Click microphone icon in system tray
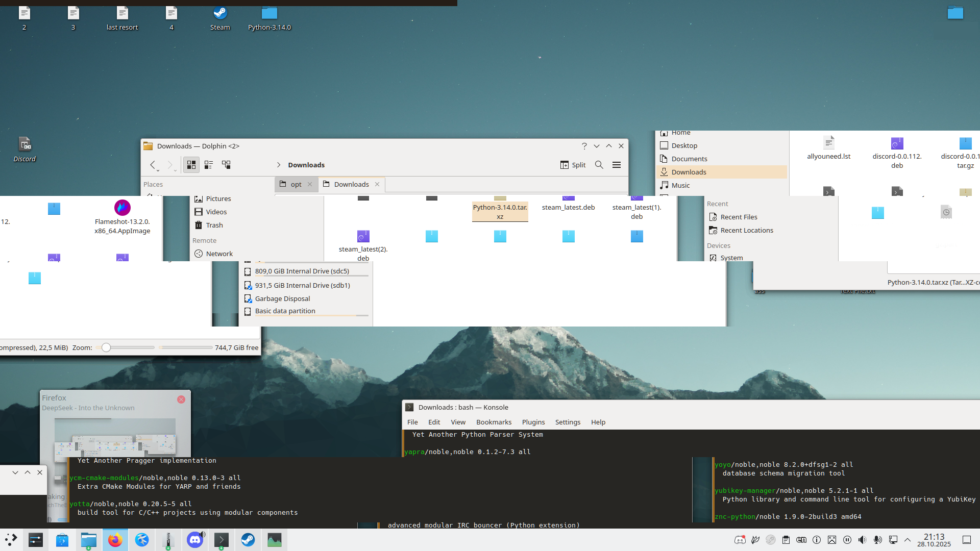The width and height of the screenshot is (980, 551). [877, 540]
